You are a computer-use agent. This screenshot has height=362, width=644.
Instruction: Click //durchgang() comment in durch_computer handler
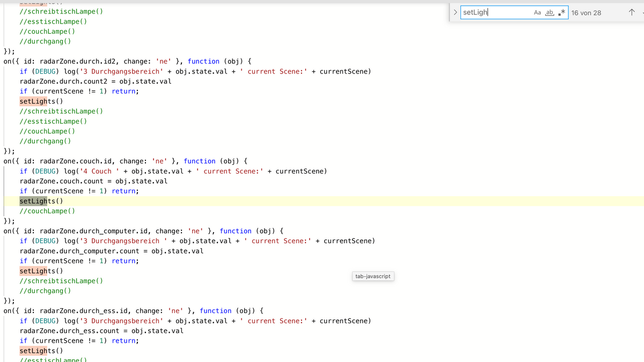pos(45,291)
